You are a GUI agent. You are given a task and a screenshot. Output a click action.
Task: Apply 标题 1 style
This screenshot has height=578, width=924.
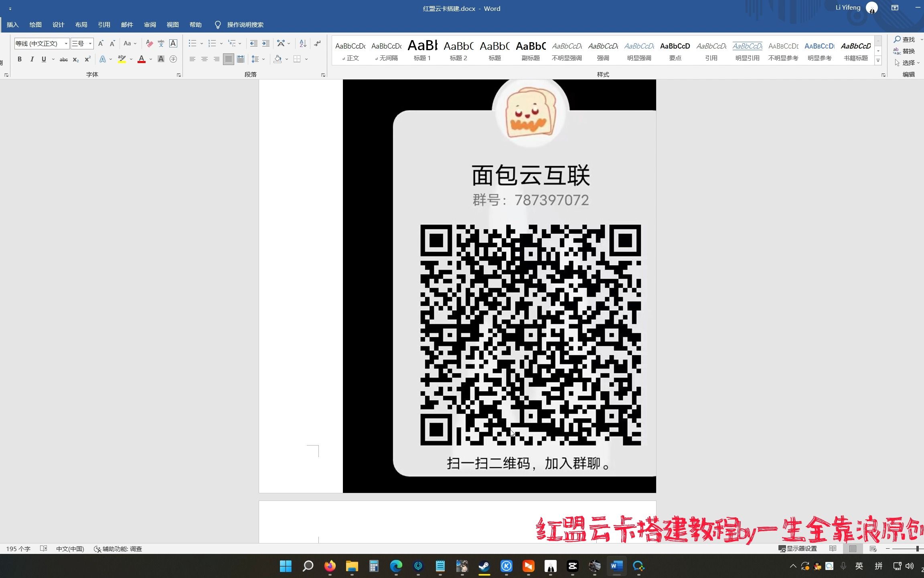click(422, 51)
